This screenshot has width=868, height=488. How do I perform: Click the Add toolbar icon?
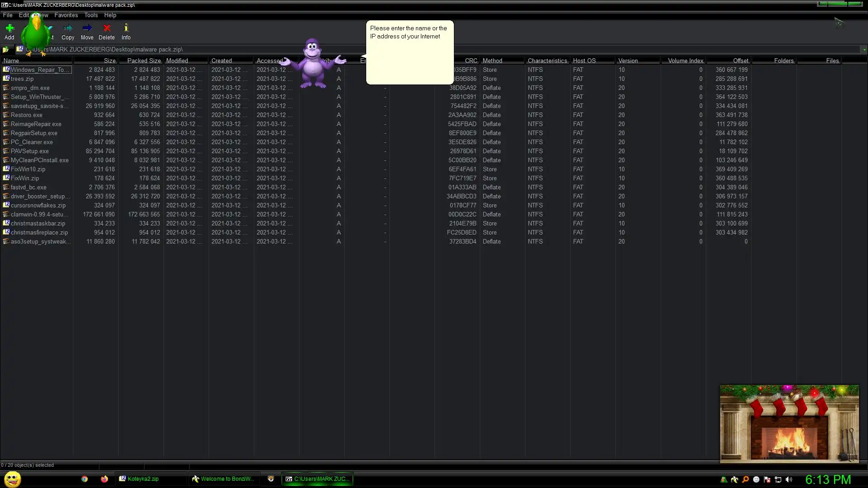click(9, 31)
